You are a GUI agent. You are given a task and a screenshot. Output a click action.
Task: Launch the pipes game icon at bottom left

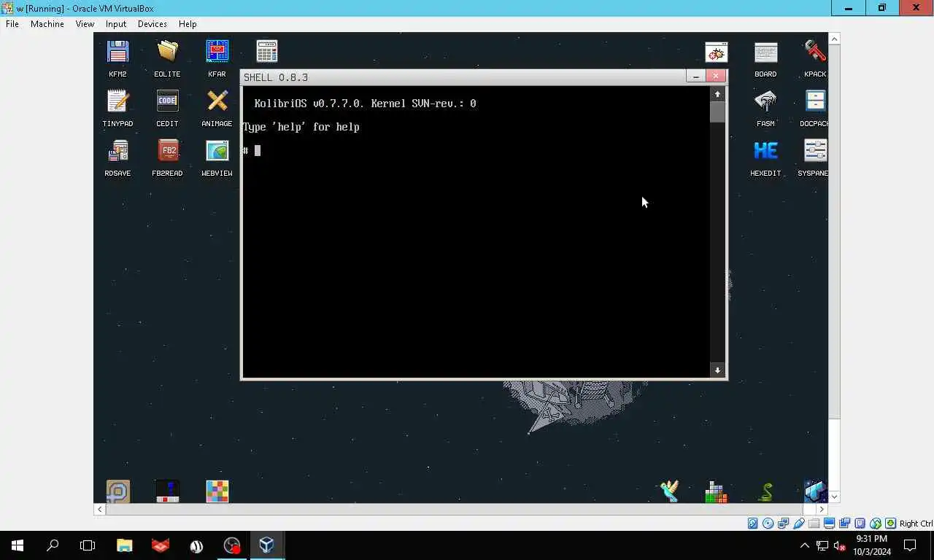(x=117, y=491)
